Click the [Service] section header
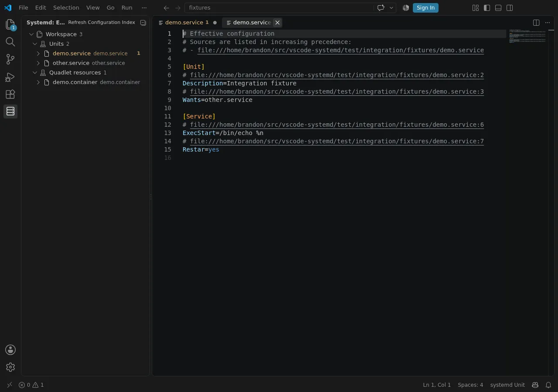Image resolution: width=558 pixels, height=392 pixels. [x=199, y=116]
